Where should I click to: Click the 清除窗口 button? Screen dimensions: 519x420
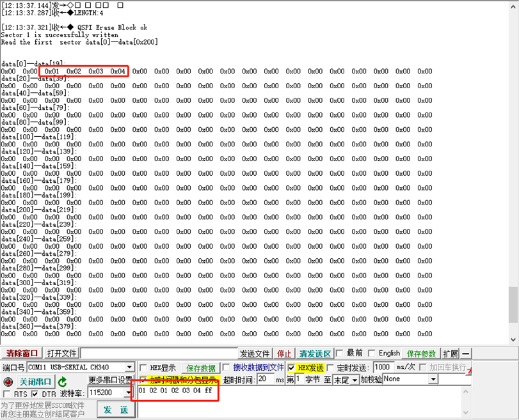tap(22, 354)
